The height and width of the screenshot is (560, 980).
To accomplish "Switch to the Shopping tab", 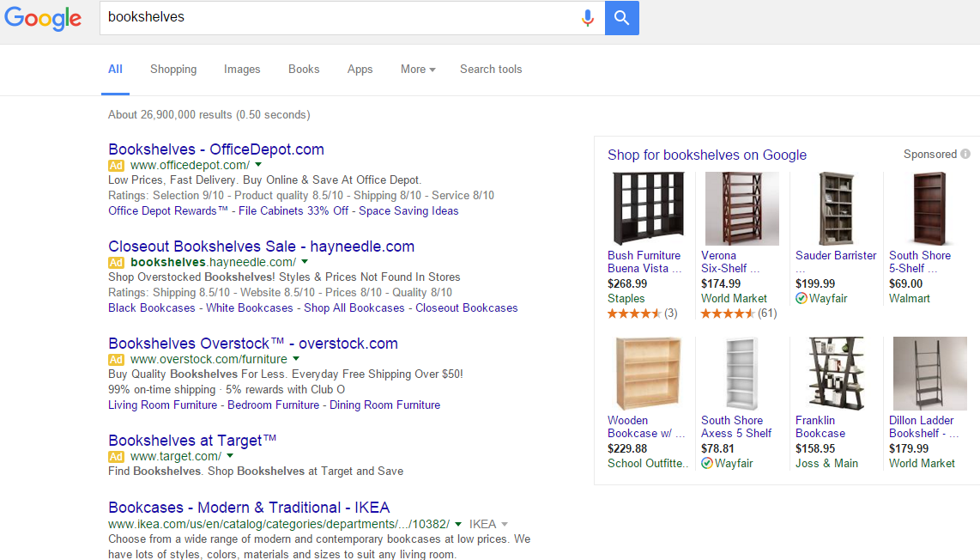I will pos(173,70).
